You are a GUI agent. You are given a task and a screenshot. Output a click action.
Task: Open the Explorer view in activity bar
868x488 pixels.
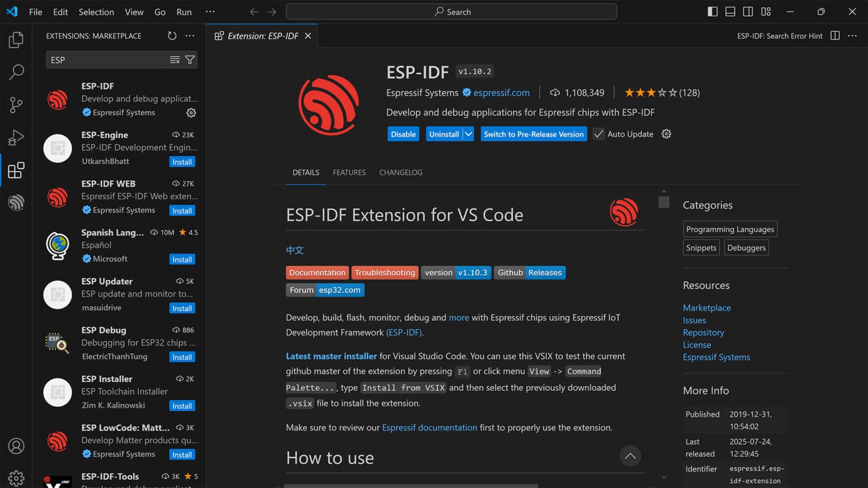(16, 40)
